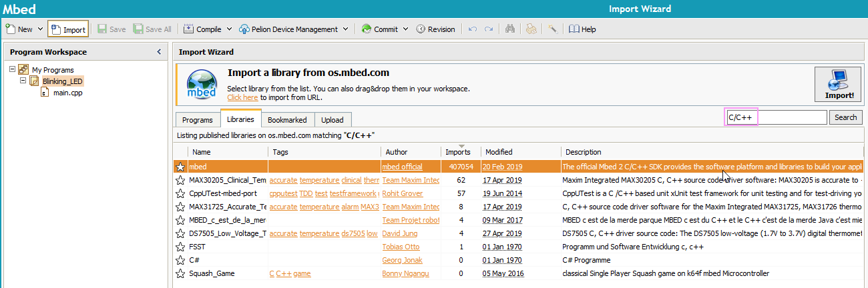Click the Compile button

tap(202, 29)
